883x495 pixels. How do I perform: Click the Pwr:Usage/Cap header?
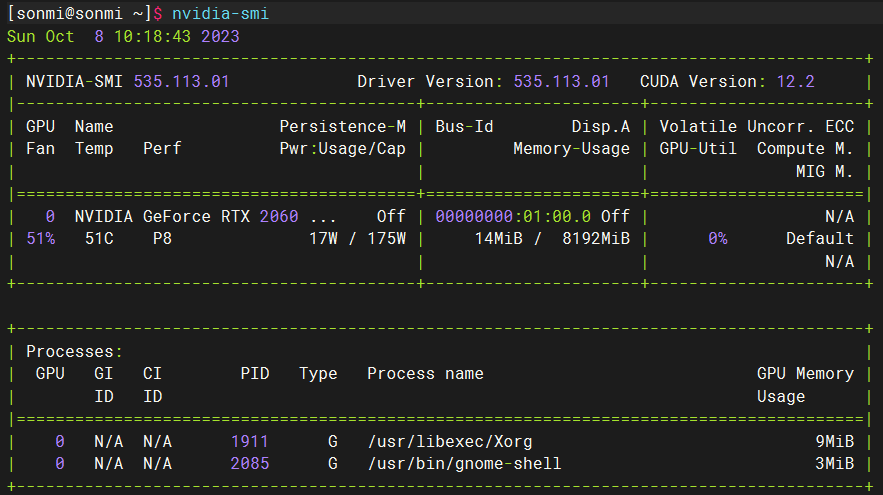pyautogui.click(x=342, y=149)
